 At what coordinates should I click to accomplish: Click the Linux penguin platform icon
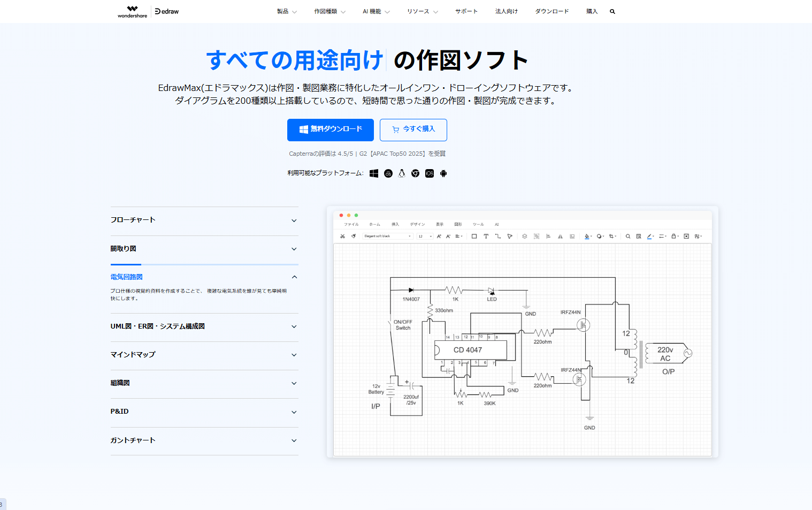402,173
